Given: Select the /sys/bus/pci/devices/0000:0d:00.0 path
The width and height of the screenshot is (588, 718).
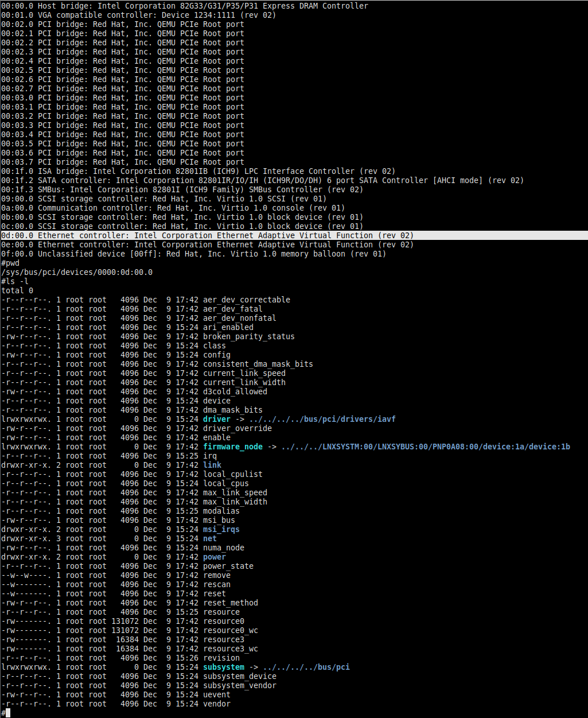Looking at the screenshot, I should click(x=77, y=272).
